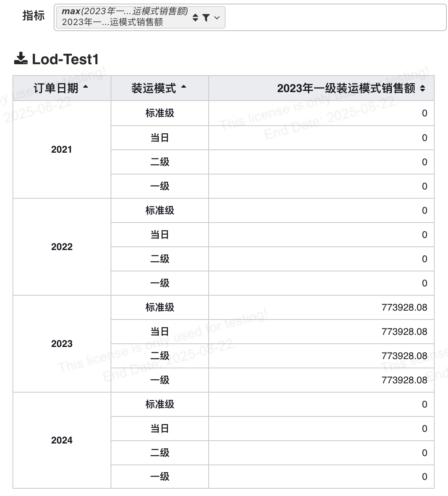Sort by 订单日期 column arrow
The width and height of the screenshot is (448, 496).
(x=86, y=87)
